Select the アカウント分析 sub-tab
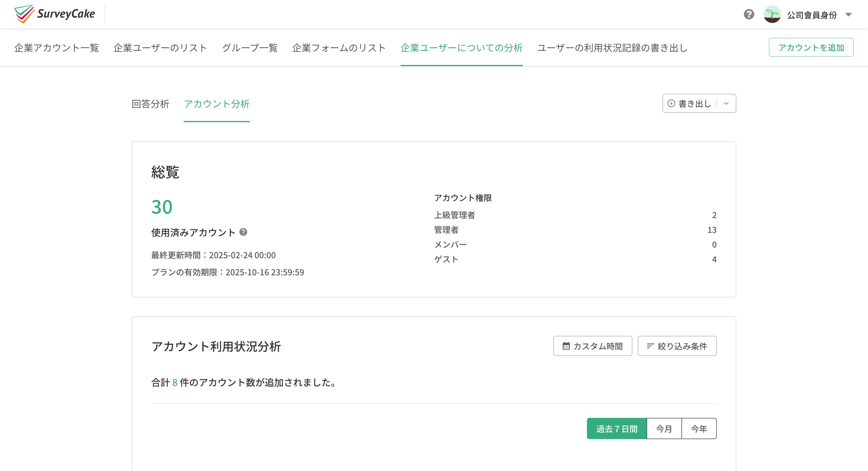The width and height of the screenshot is (868, 471). (x=217, y=104)
